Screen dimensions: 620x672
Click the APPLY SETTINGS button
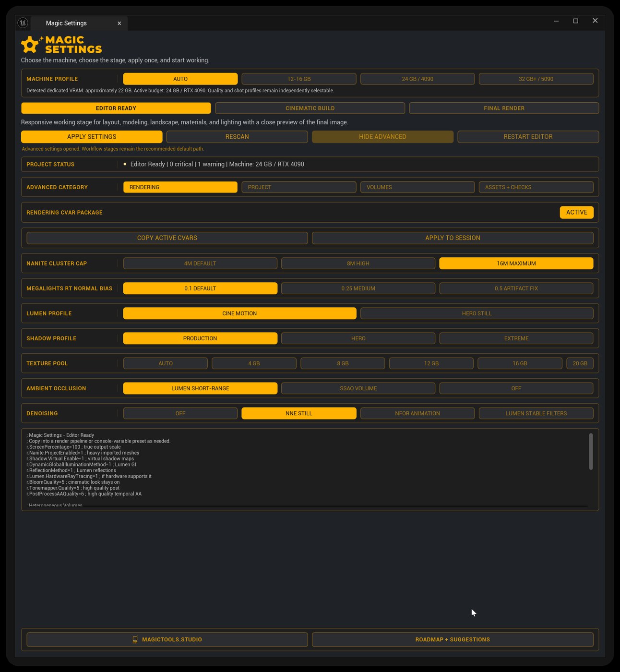tap(92, 137)
